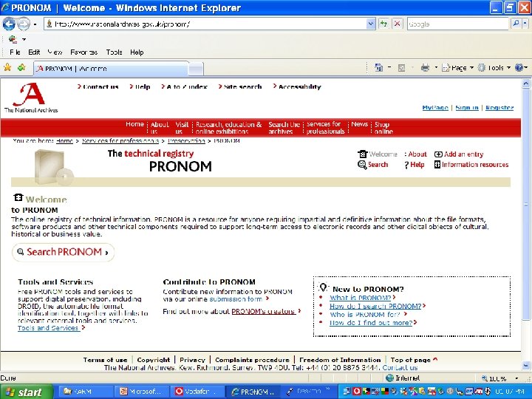532x399 pixels.
Task: Click the vertical scrollbar down arrow
Action: [x=526, y=366]
